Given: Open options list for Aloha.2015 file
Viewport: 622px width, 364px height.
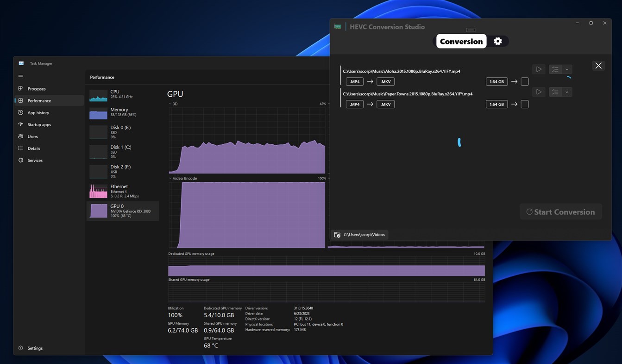Looking at the screenshot, I should (x=555, y=69).
